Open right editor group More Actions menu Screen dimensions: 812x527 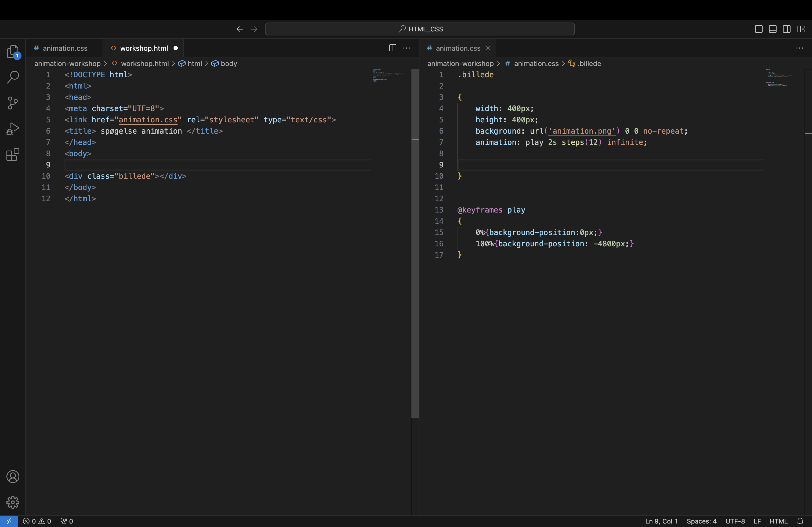800,48
